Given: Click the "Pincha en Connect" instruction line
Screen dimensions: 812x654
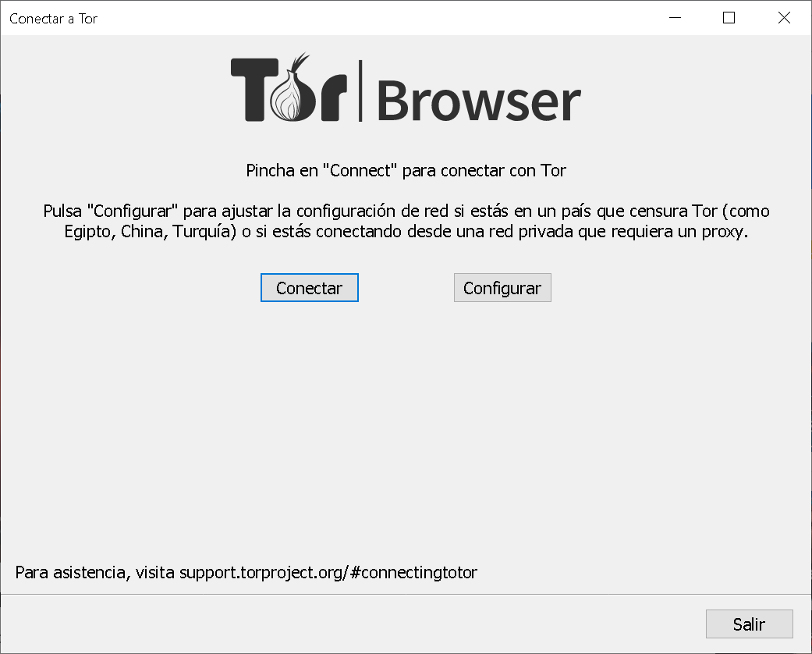Looking at the screenshot, I should [x=406, y=170].
